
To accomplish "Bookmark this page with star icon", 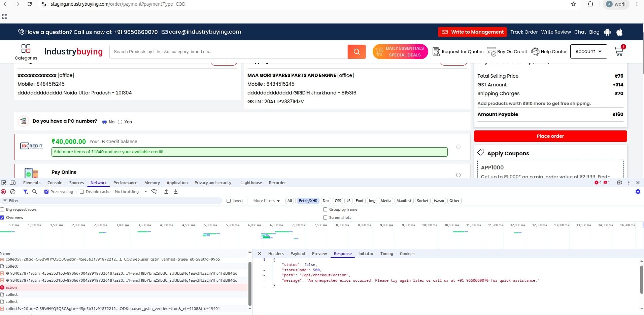I will (573, 4).
